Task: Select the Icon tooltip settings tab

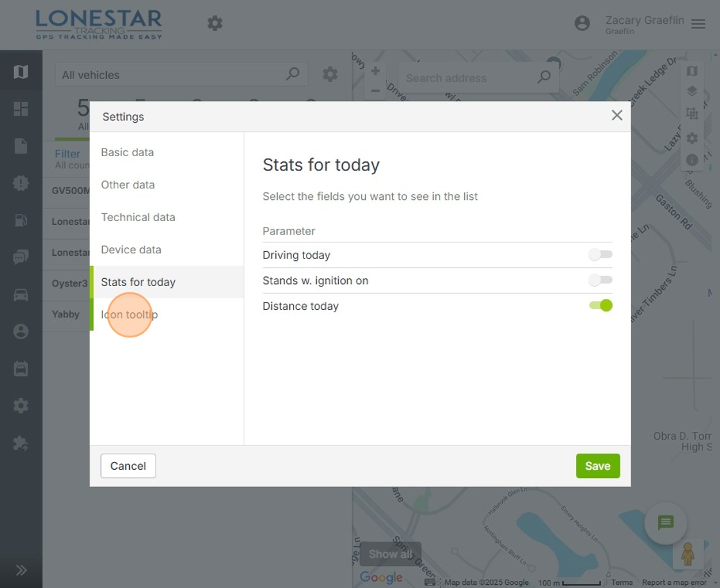Action: 129,314
